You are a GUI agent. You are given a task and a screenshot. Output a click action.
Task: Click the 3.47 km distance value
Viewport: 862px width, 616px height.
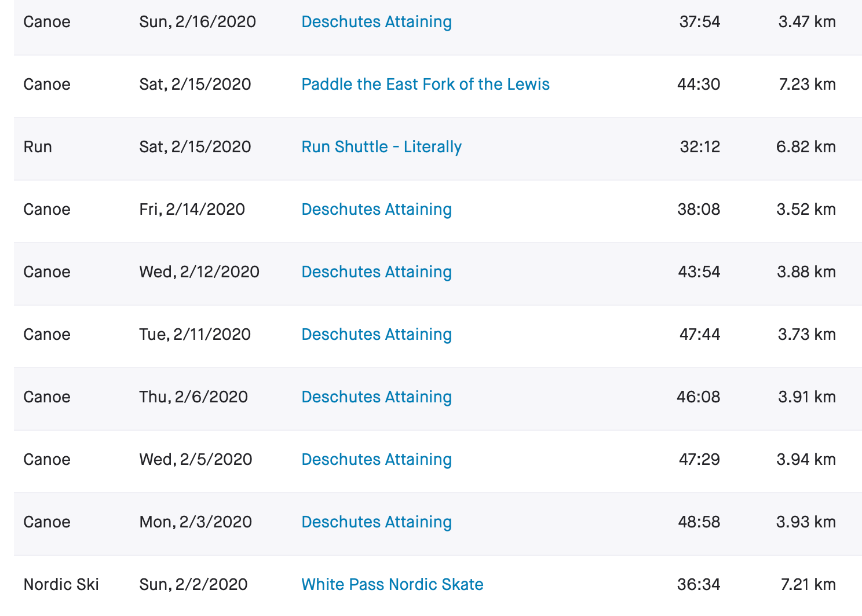click(x=807, y=22)
